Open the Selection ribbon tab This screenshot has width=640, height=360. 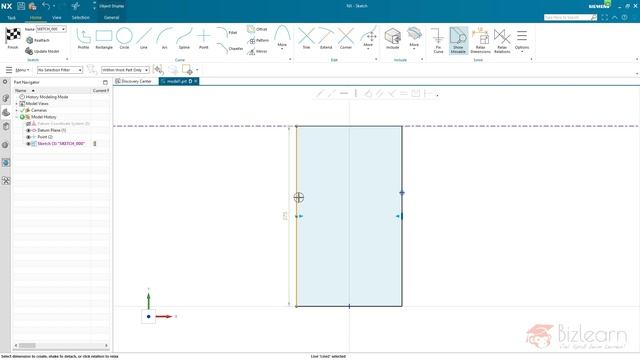pyautogui.click(x=80, y=18)
